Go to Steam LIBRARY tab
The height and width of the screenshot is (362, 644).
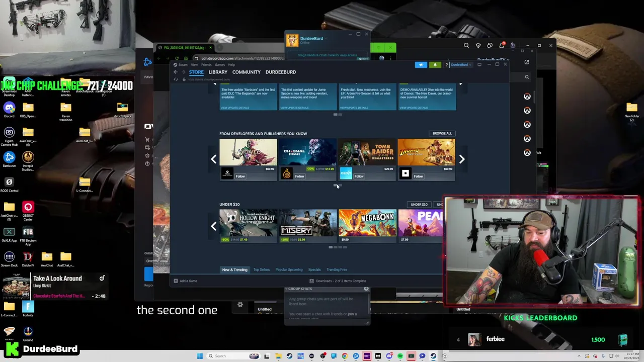218,72
